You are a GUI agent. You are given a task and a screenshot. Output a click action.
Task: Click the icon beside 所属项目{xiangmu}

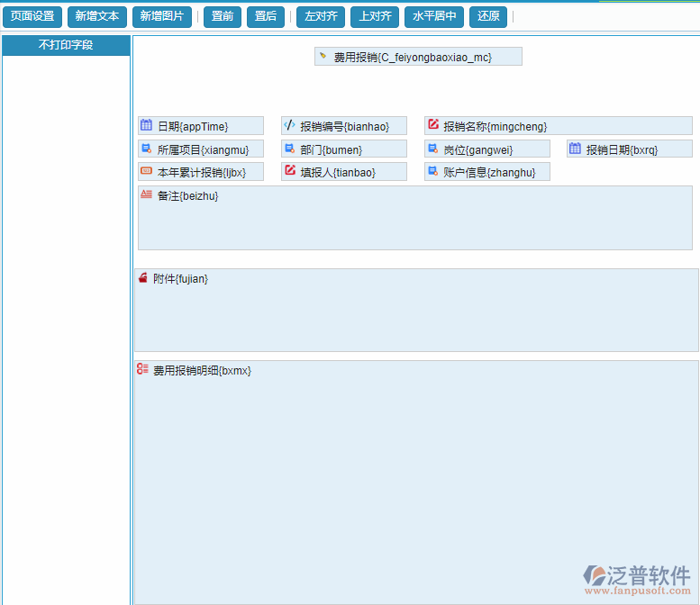[146, 149]
